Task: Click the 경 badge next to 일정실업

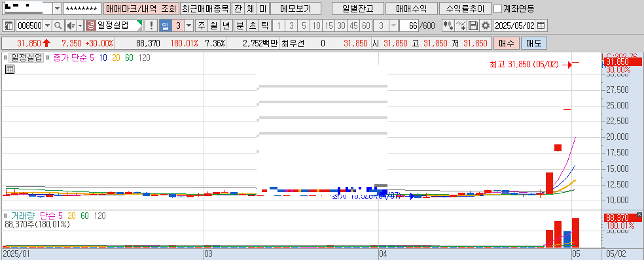Action: coord(90,26)
